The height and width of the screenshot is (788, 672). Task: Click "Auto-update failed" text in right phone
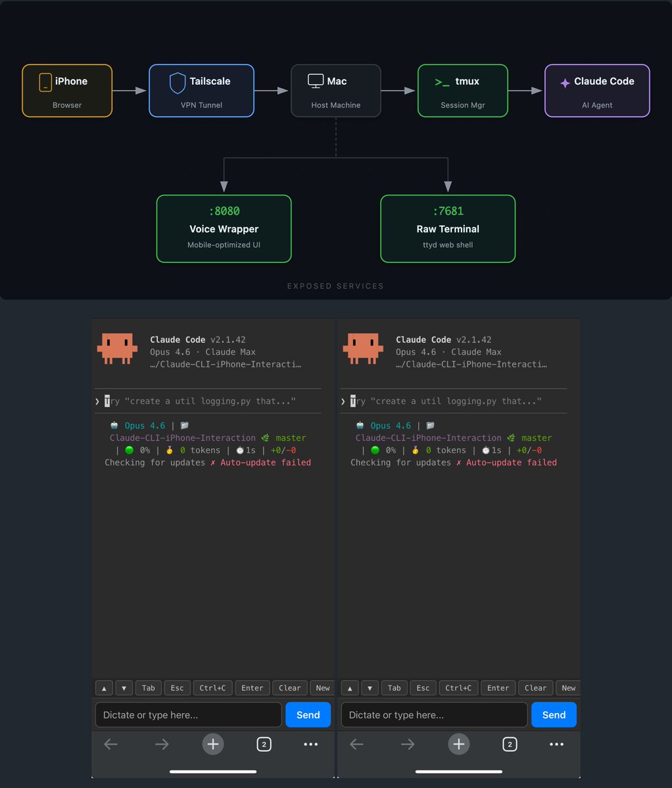click(511, 462)
